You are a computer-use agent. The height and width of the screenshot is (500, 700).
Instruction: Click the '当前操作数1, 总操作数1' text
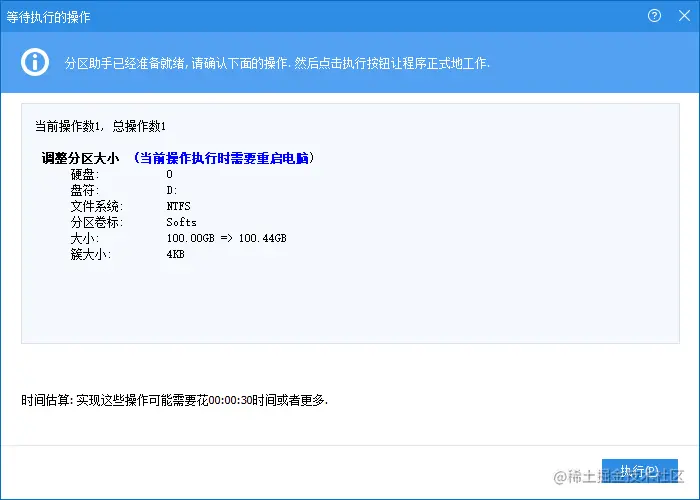[100, 126]
